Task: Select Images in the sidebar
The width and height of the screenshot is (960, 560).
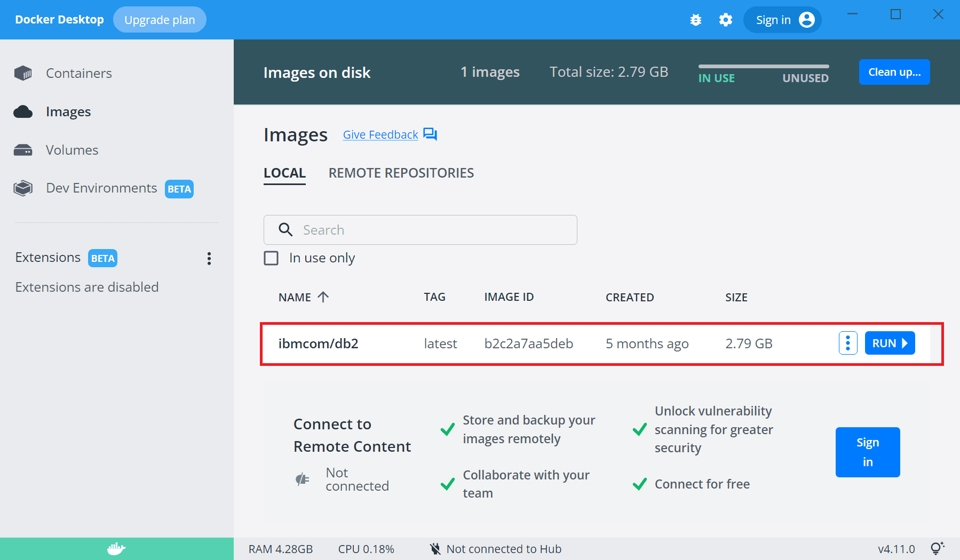Action: [x=68, y=111]
